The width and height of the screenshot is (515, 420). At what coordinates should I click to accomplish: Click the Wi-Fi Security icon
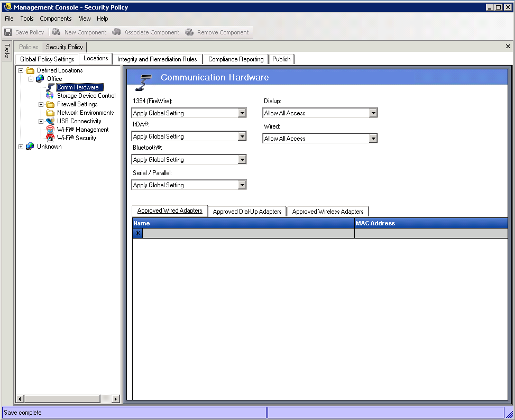tap(50, 138)
